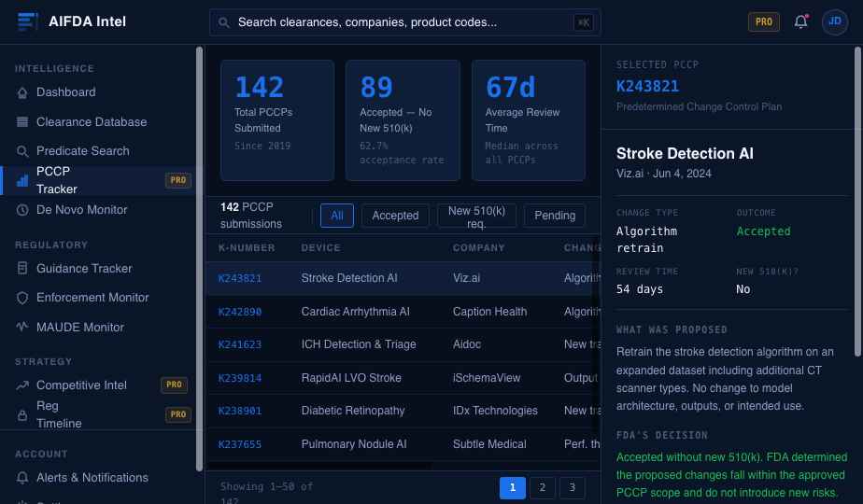Open the JD user avatar menu

point(834,21)
